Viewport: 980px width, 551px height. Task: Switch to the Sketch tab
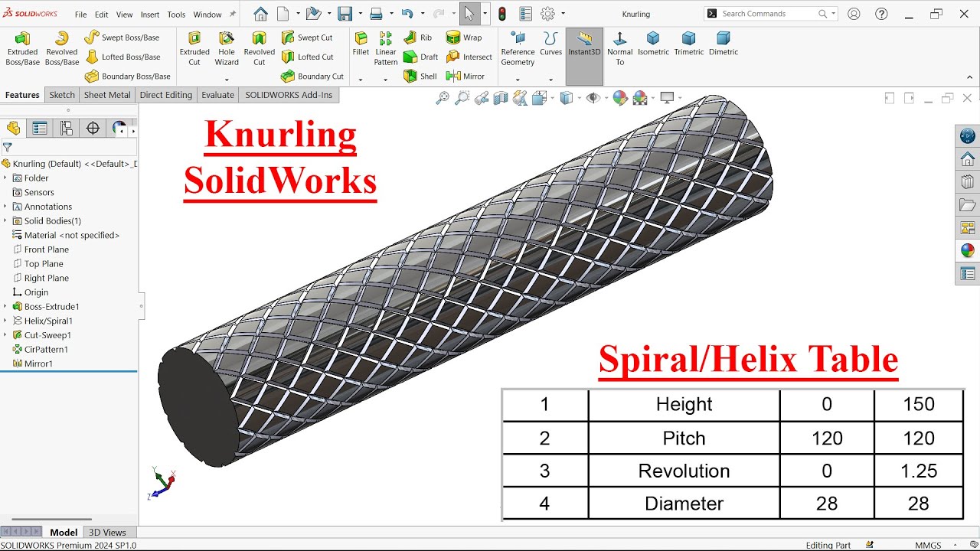coord(62,95)
